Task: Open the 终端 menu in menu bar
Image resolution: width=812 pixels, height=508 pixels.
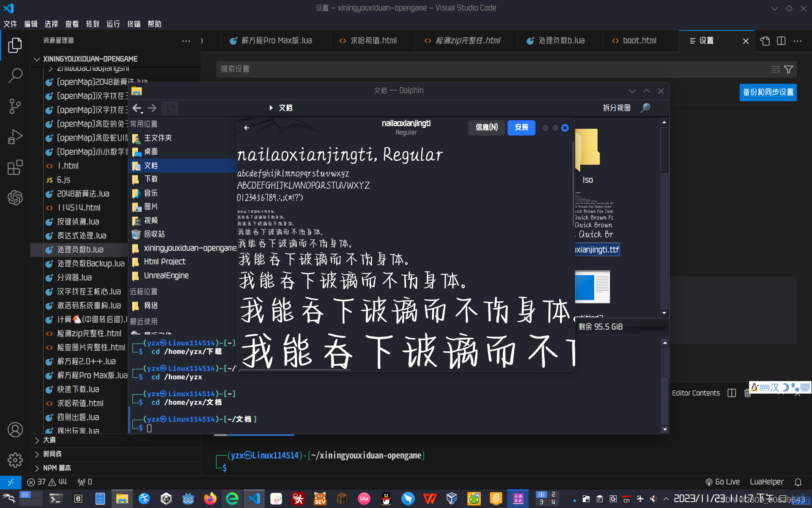Action: coord(134,24)
